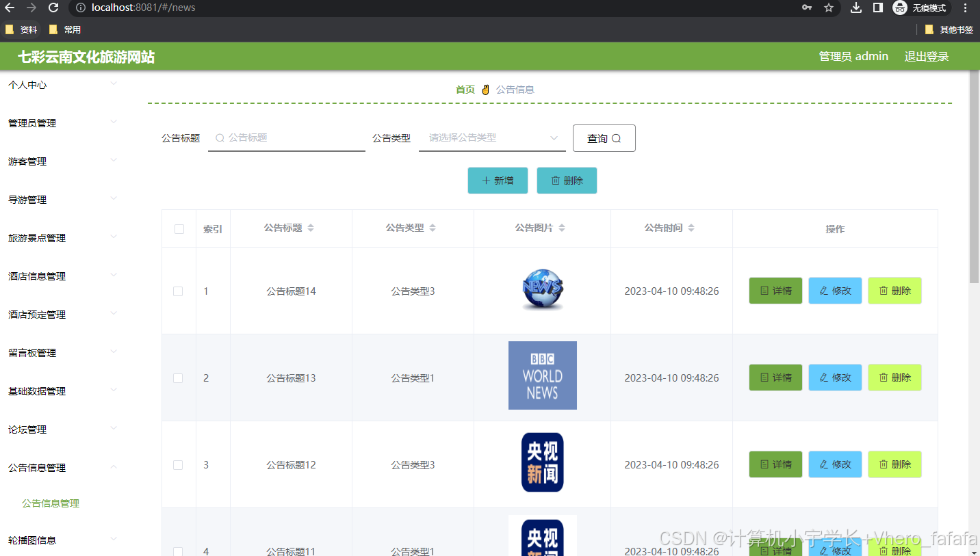Click the page refresh icon in browser toolbar

(53, 9)
